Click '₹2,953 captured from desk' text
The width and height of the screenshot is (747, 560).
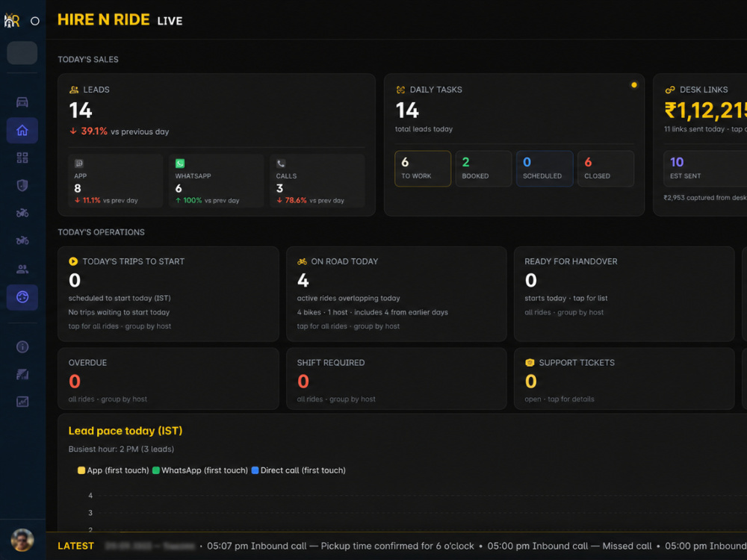[706, 198]
